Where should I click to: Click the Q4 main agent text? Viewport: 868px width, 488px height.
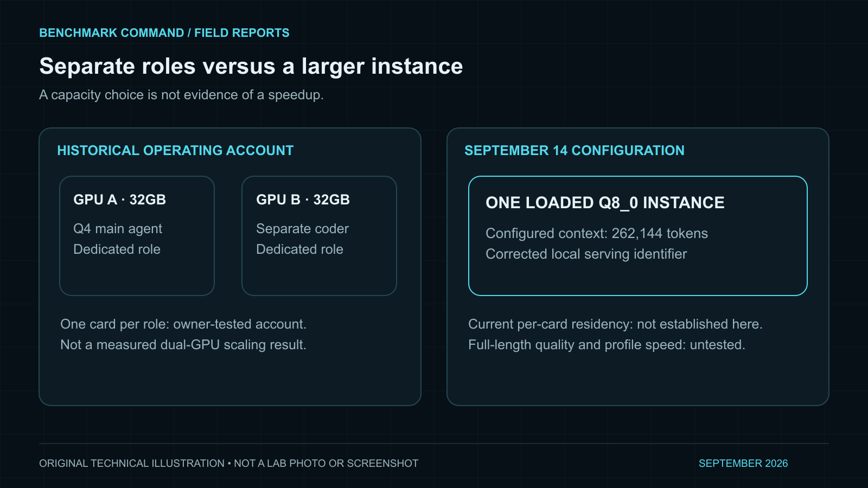[118, 229]
